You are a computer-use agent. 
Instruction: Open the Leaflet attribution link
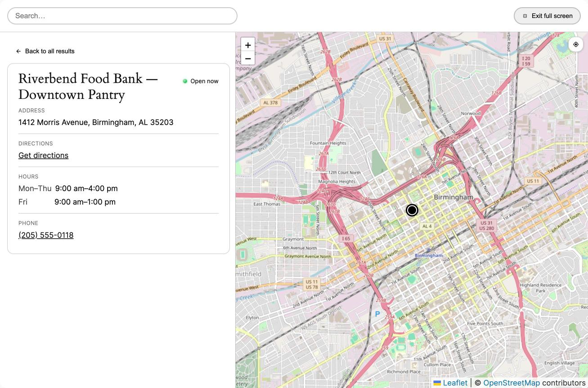click(450, 383)
